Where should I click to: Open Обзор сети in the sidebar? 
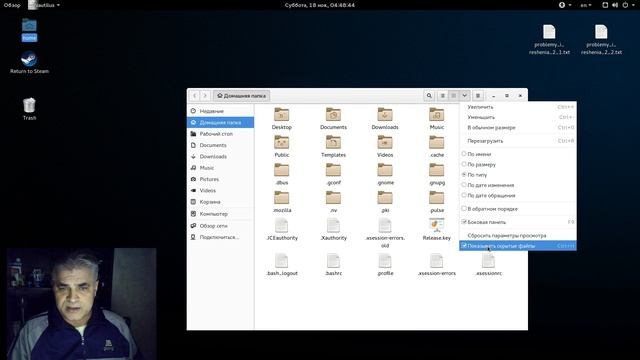coord(220,226)
